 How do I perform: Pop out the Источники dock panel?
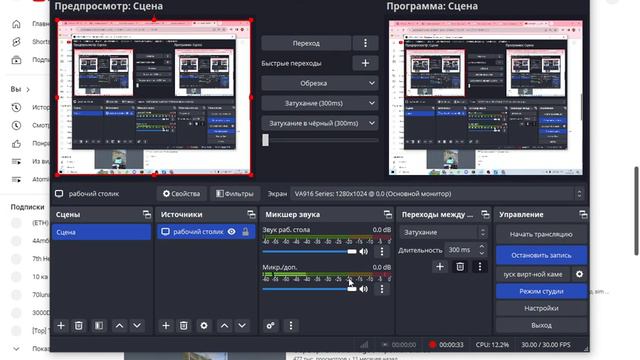[251, 214]
